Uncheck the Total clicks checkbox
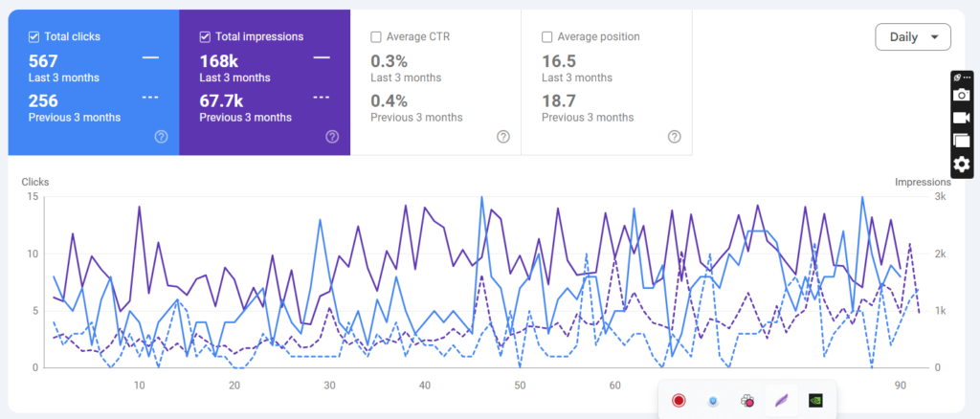The height and width of the screenshot is (419, 980). 34,37
